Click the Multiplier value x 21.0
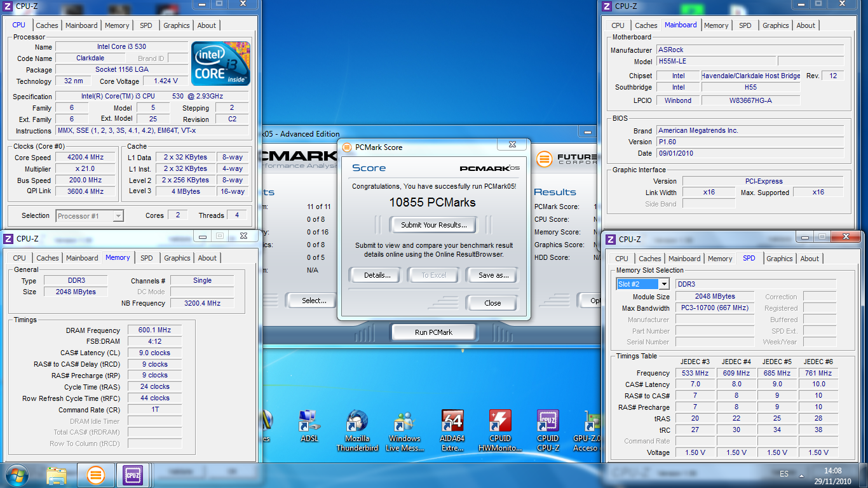The height and width of the screenshot is (488, 868). pyautogui.click(x=86, y=169)
